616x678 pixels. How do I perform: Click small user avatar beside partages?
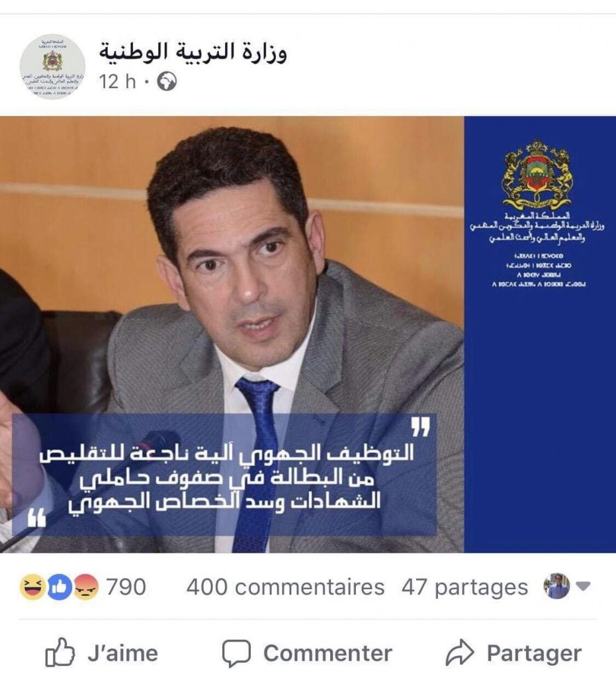[556, 586]
